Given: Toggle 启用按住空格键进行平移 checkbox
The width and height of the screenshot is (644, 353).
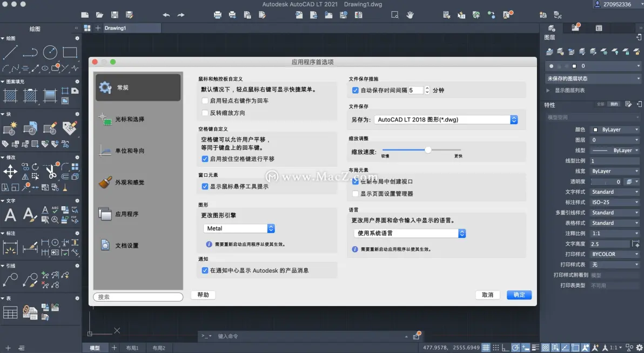Looking at the screenshot, I should (205, 159).
